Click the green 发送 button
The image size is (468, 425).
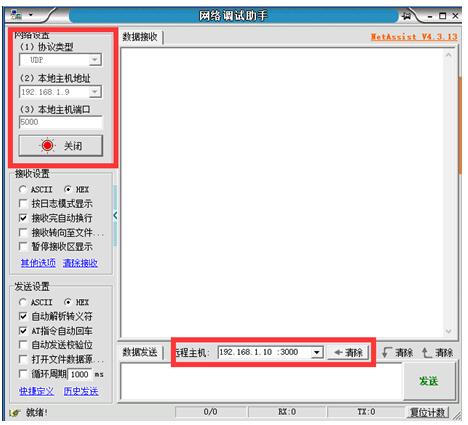coord(429,381)
